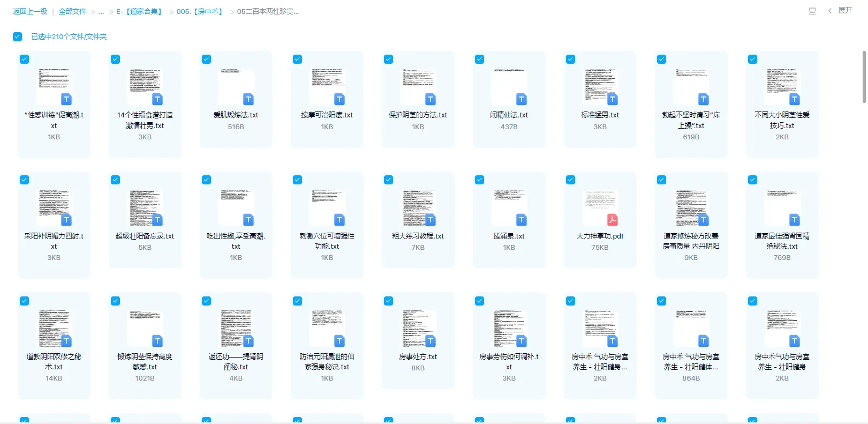Click the file name 闭精仙法.txt

click(509, 115)
